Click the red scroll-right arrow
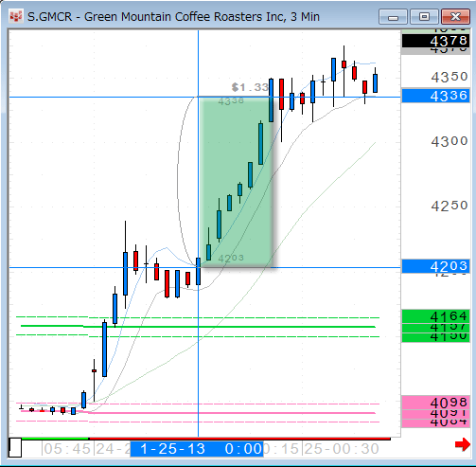Screen dimensions: 476x467 (x=463, y=445)
